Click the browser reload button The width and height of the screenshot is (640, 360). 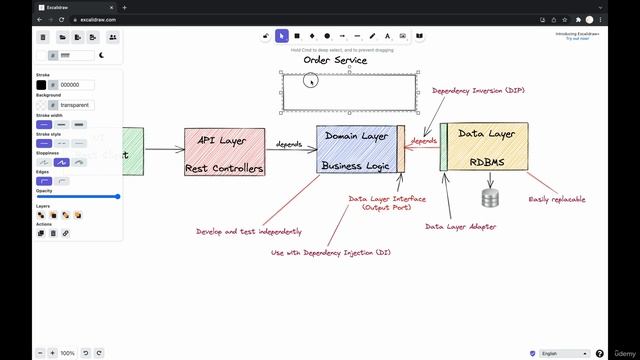click(x=61, y=20)
